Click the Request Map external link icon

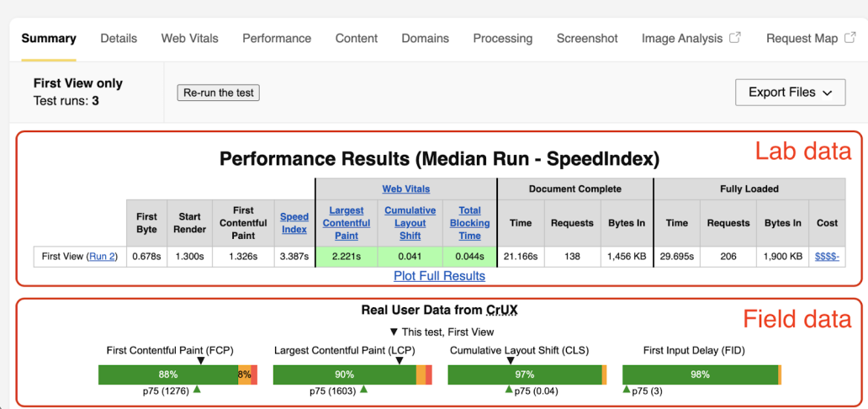[850, 38]
